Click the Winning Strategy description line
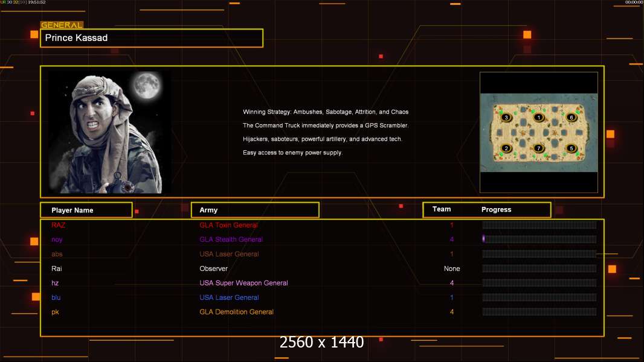644x362 pixels. [325, 112]
